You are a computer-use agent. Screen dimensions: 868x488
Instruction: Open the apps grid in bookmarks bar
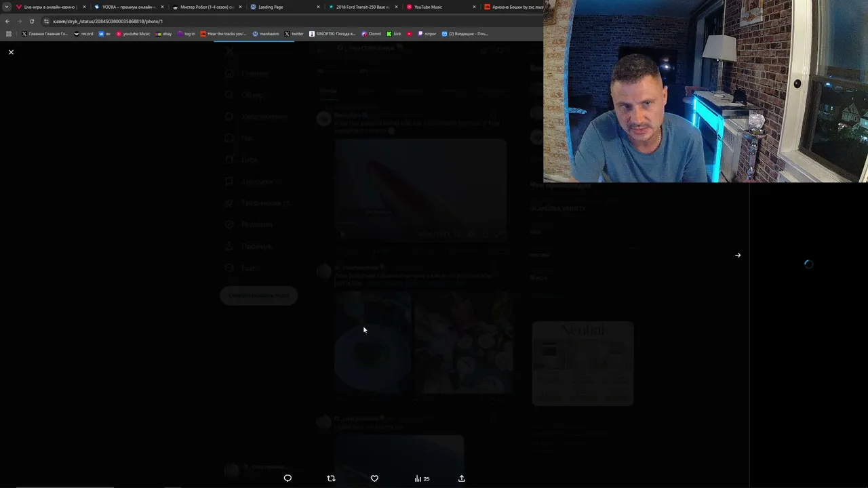pyautogui.click(x=9, y=33)
